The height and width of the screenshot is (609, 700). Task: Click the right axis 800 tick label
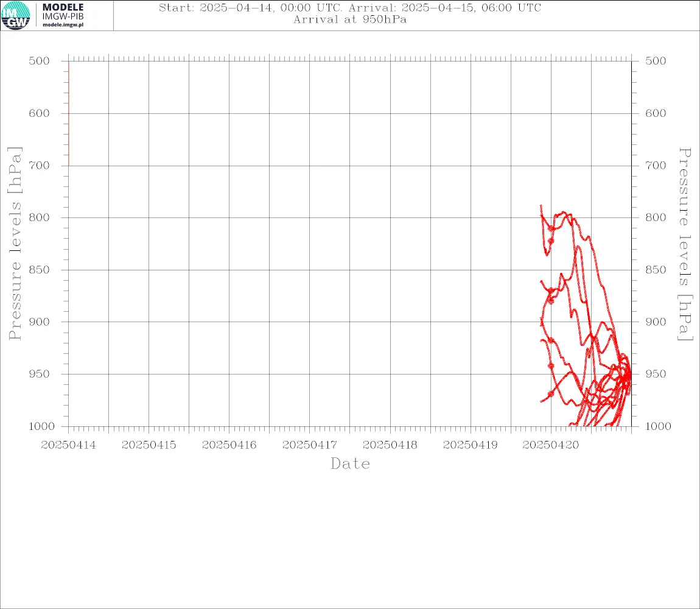point(656,217)
